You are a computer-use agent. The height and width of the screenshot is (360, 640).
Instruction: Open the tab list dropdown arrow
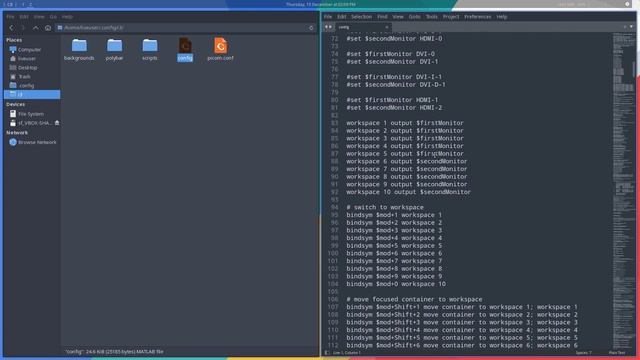pos(631,27)
